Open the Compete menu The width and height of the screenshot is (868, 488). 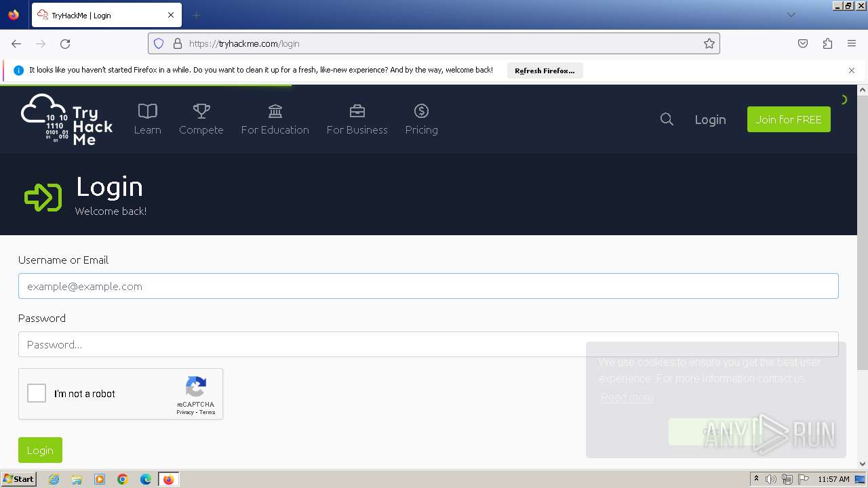click(x=201, y=119)
